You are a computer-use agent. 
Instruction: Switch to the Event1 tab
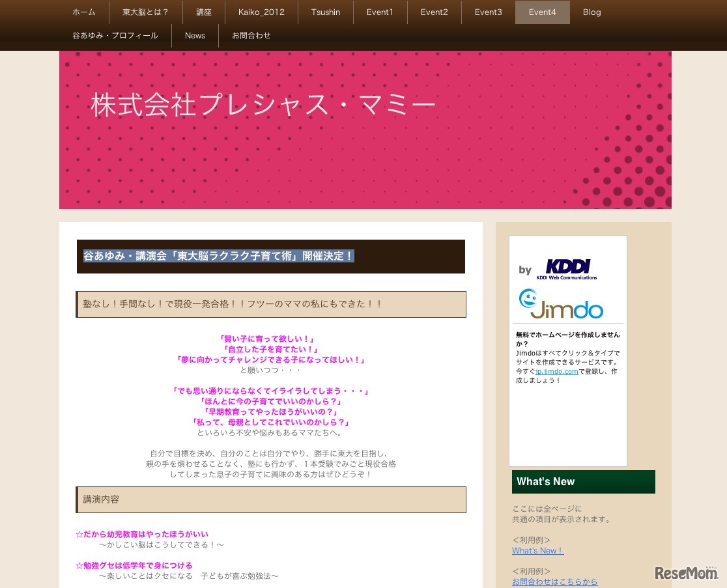(x=380, y=12)
